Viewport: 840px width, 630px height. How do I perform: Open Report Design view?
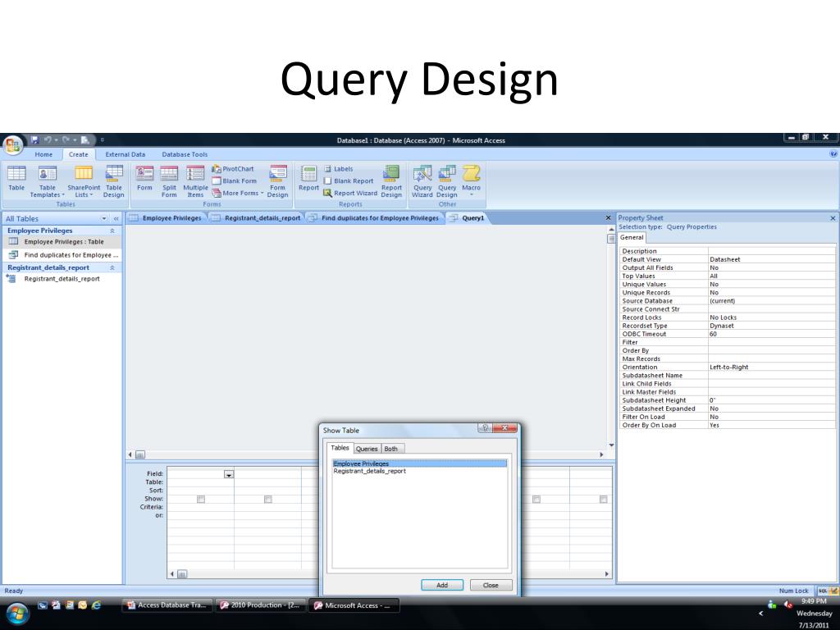(391, 181)
